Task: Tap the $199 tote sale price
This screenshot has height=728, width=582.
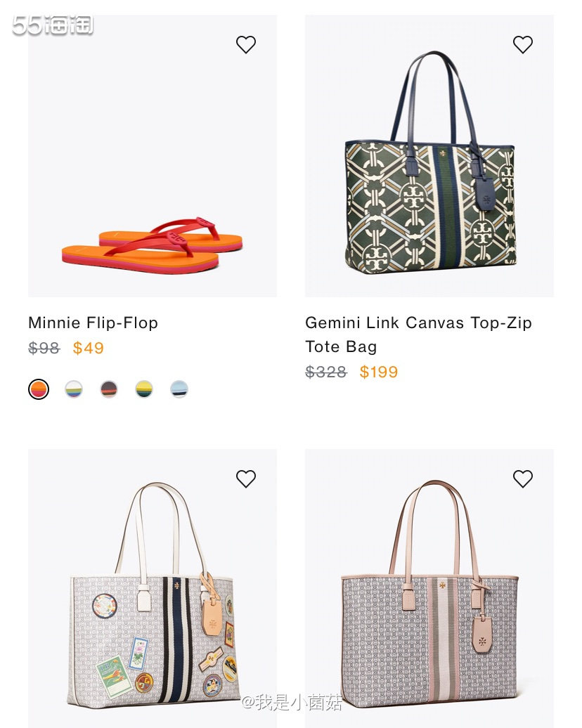Action: click(379, 372)
